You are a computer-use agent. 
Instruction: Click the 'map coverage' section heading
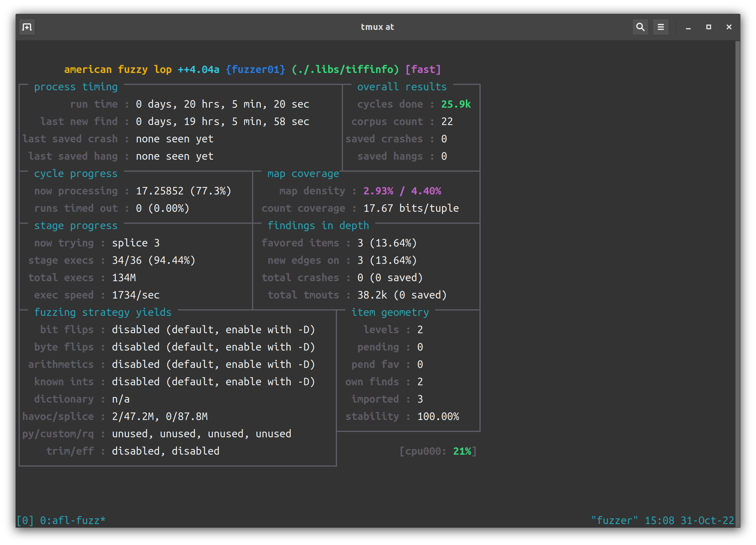(x=303, y=173)
